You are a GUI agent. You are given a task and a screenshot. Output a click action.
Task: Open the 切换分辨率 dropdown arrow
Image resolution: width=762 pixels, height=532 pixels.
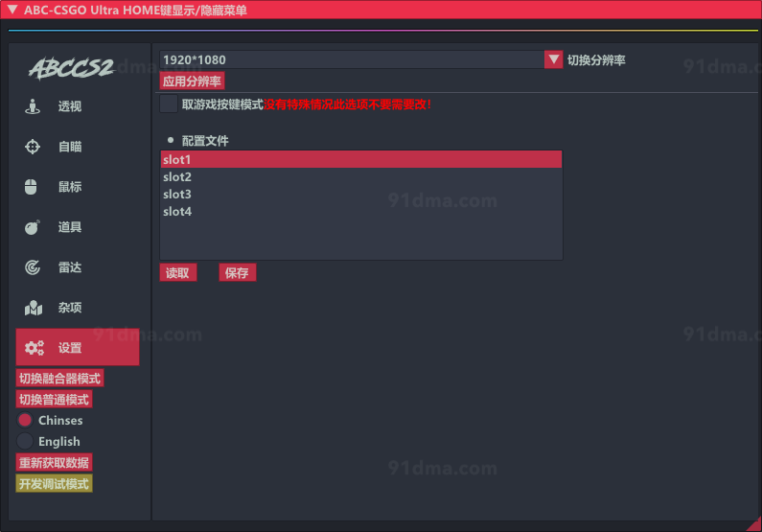point(553,59)
